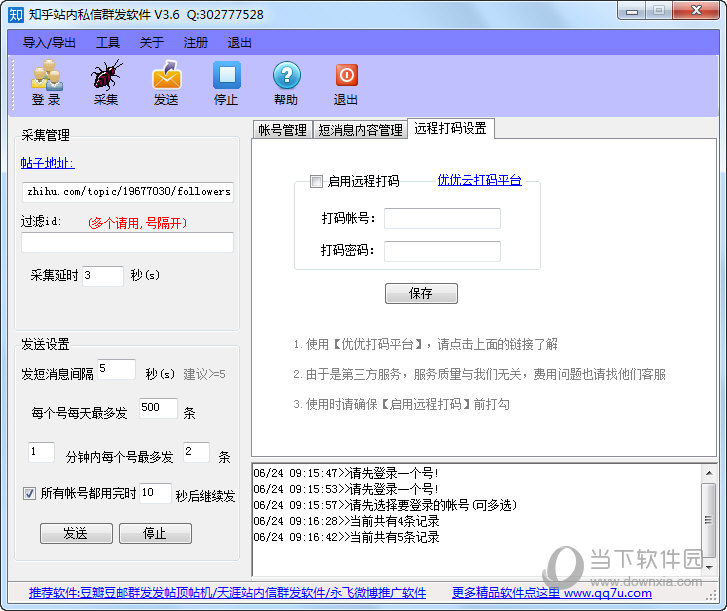Click the 每个号每天最多发 field showing 500

pos(158,408)
